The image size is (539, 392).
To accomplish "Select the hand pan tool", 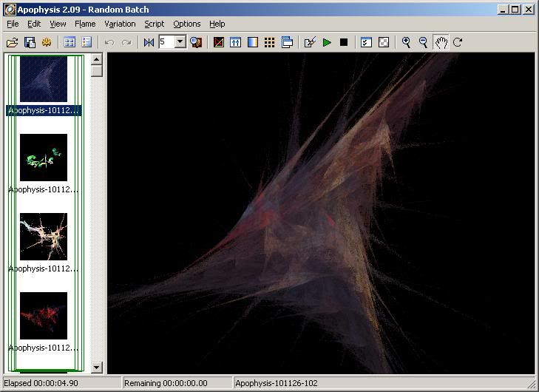I will (441, 42).
